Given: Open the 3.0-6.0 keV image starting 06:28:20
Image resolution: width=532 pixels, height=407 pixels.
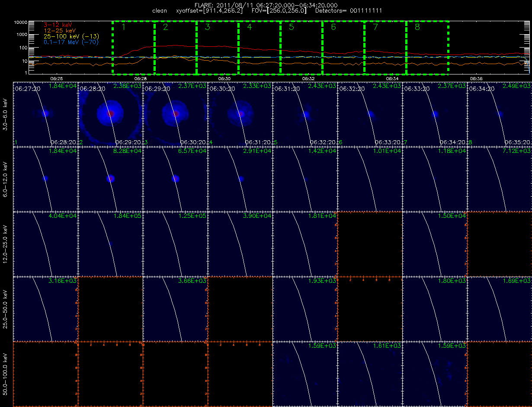Looking at the screenshot, I should point(110,114).
